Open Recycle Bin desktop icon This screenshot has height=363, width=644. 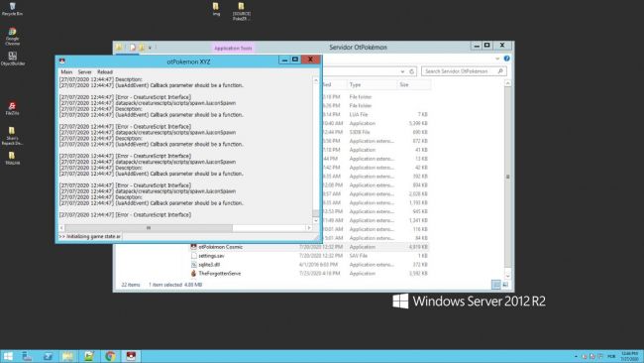coord(12,9)
